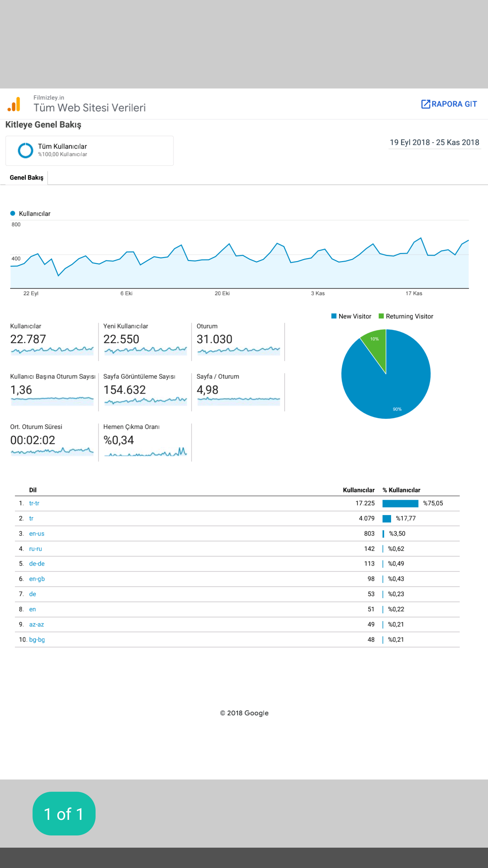This screenshot has width=488, height=868.
Task: Click the 20 Eki axis label
Action: tap(222, 293)
